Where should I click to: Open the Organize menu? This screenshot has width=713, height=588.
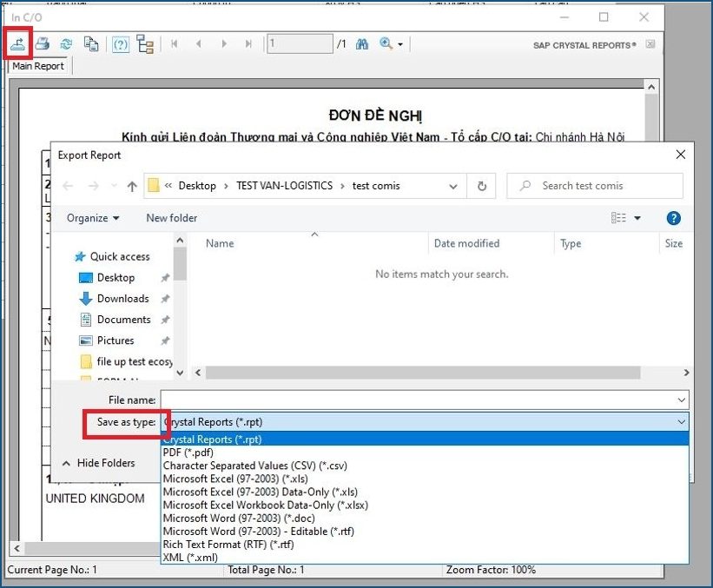pos(93,218)
